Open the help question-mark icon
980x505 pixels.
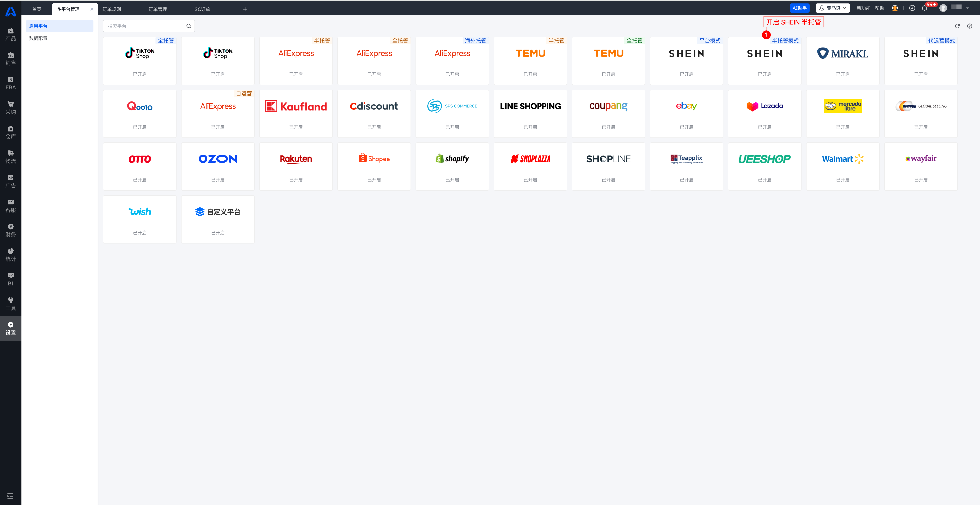pyautogui.click(x=969, y=26)
